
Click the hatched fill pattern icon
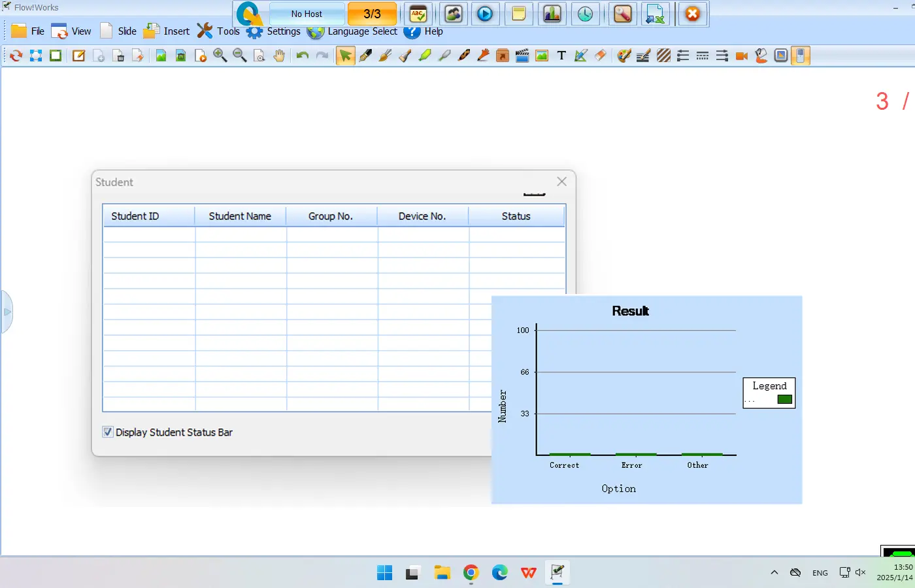point(663,56)
